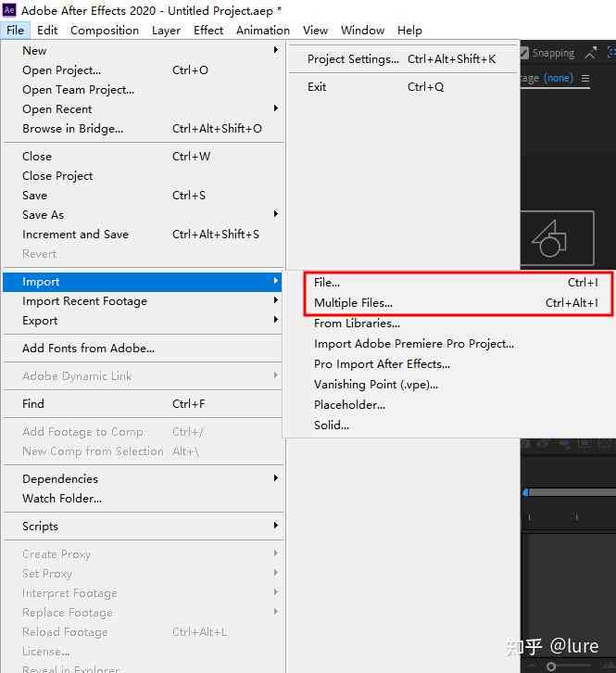This screenshot has height=673, width=616.
Task: Choose Import Adobe Premiere Pro Project...
Action: 414,344
